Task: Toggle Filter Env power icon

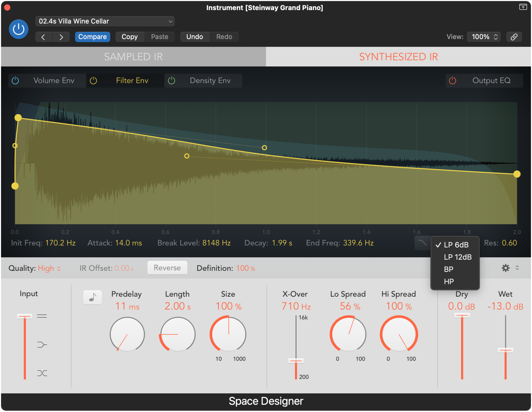Action: 93,81
